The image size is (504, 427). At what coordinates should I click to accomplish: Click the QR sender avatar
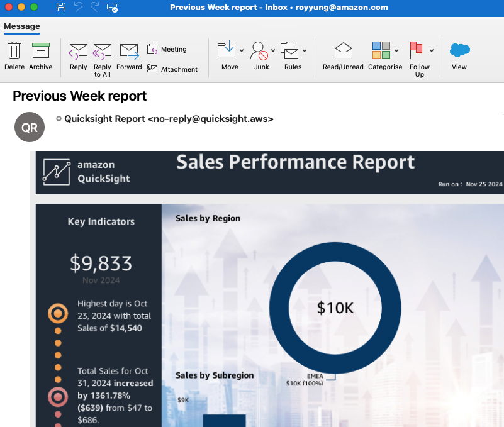click(30, 127)
